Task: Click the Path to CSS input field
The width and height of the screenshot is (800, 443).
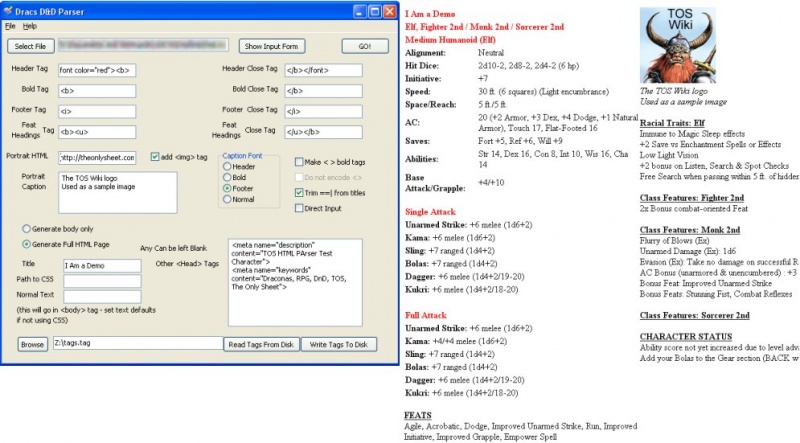Action: point(102,281)
